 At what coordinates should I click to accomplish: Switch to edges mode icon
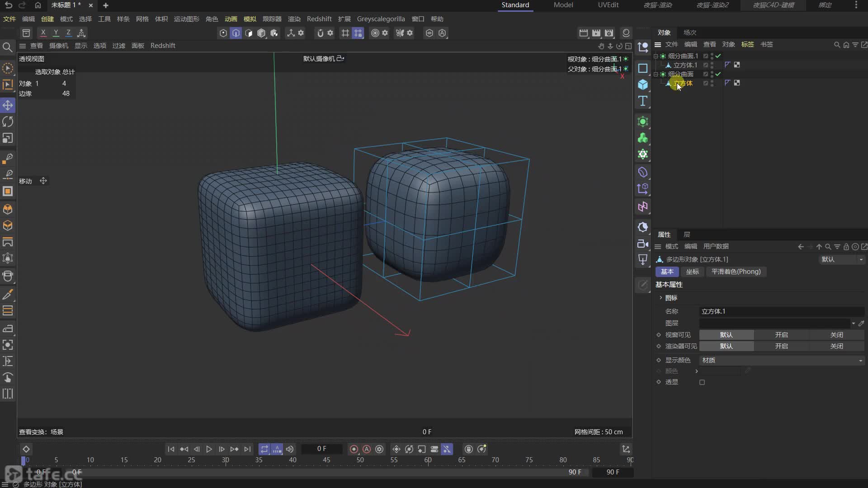tap(236, 33)
